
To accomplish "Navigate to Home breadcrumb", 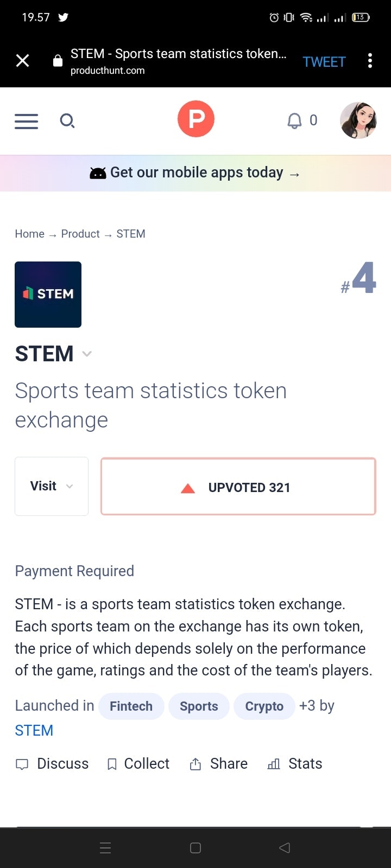I will (29, 234).
